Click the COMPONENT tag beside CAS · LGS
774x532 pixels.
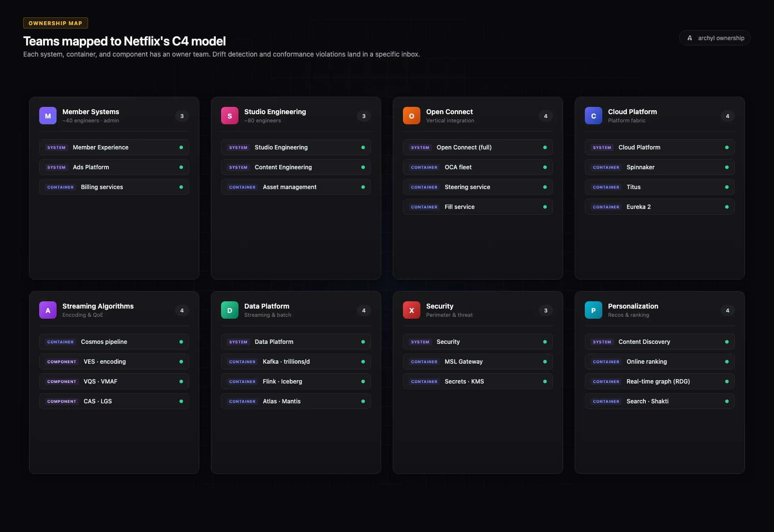point(62,401)
